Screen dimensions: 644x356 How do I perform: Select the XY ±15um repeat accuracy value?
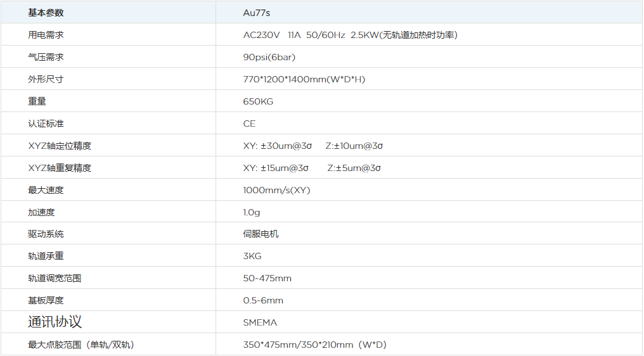point(276,168)
